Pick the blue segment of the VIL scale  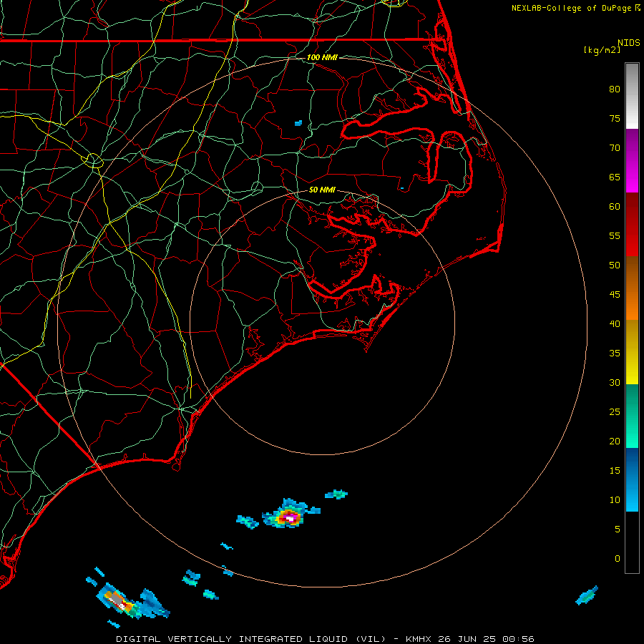(632, 479)
